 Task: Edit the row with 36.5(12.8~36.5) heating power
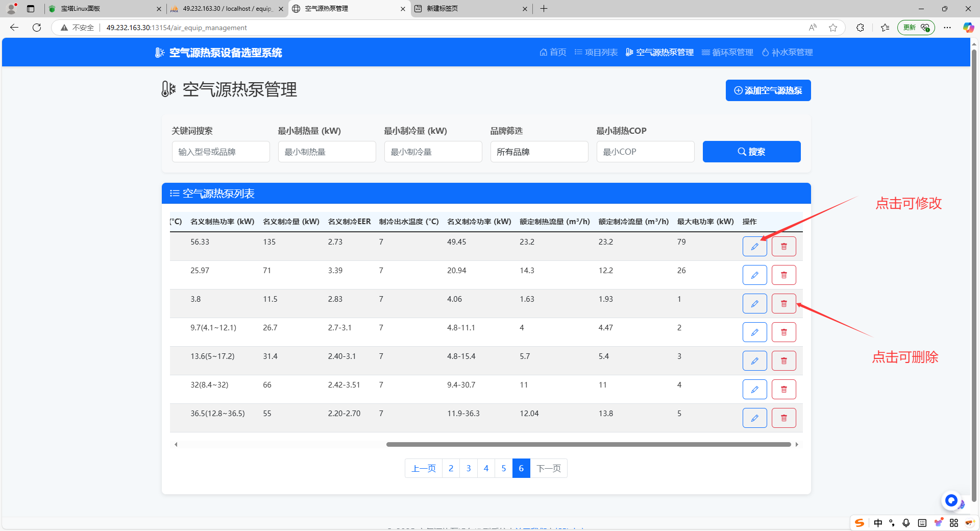tap(754, 418)
